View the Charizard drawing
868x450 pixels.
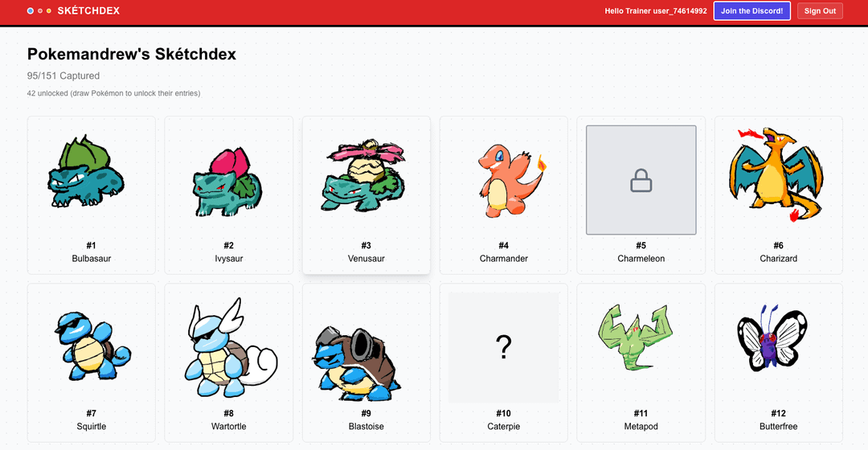coord(778,177)
